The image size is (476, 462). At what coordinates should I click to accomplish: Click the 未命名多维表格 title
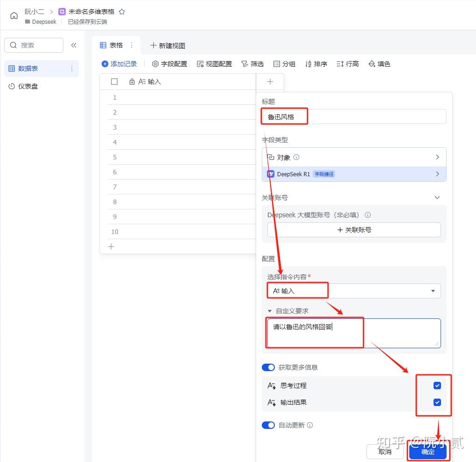coord(91,12)
